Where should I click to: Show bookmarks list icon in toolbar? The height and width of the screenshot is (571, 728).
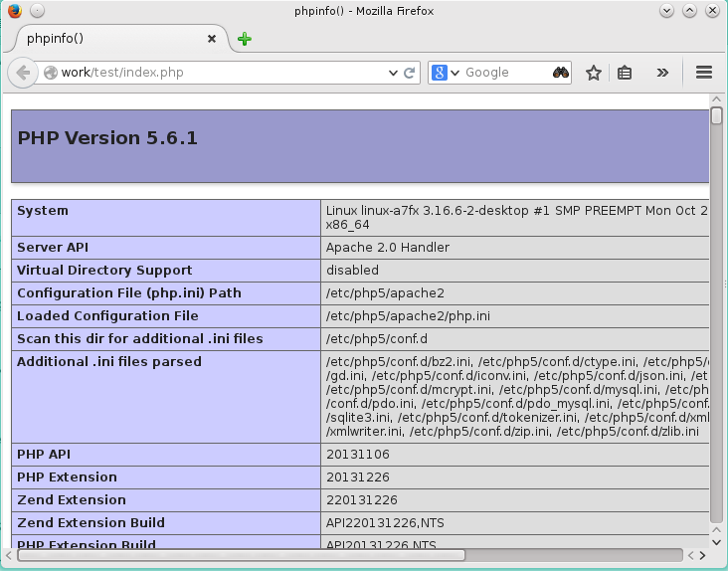coord(625,73)
